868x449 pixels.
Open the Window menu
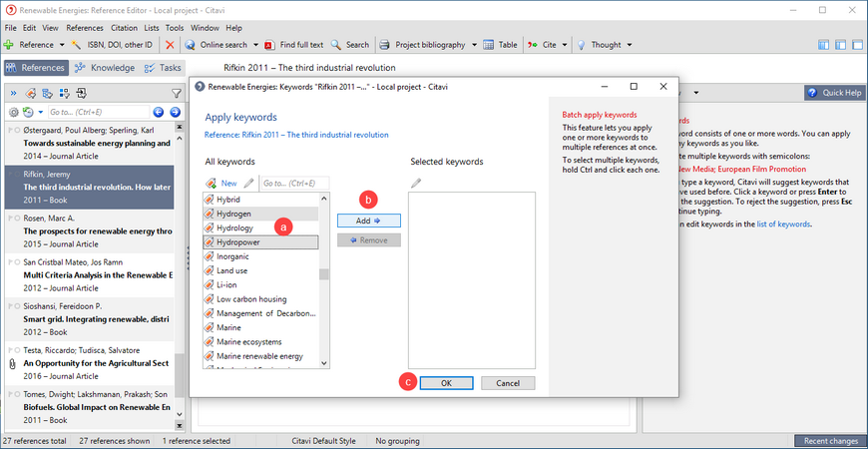pos(205,28)
